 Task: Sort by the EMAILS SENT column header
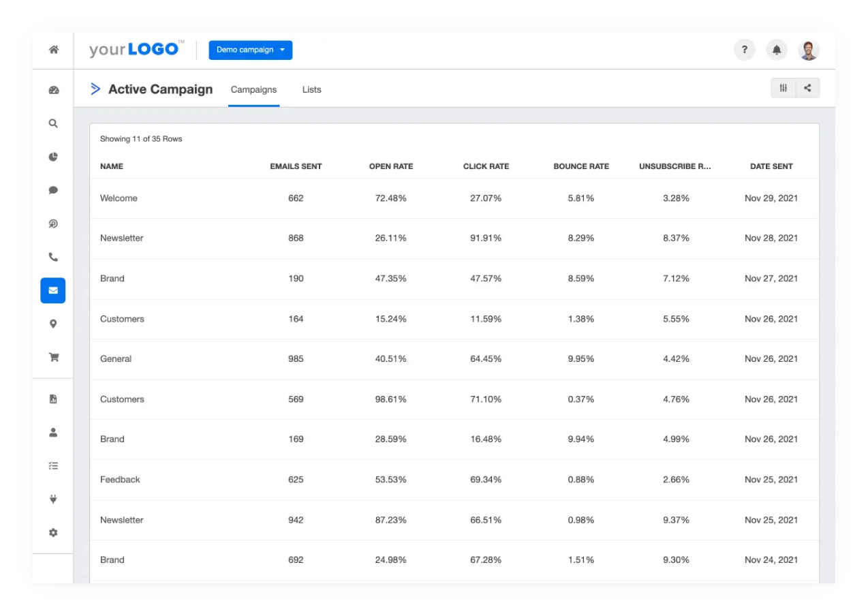[x=296, y=166]
